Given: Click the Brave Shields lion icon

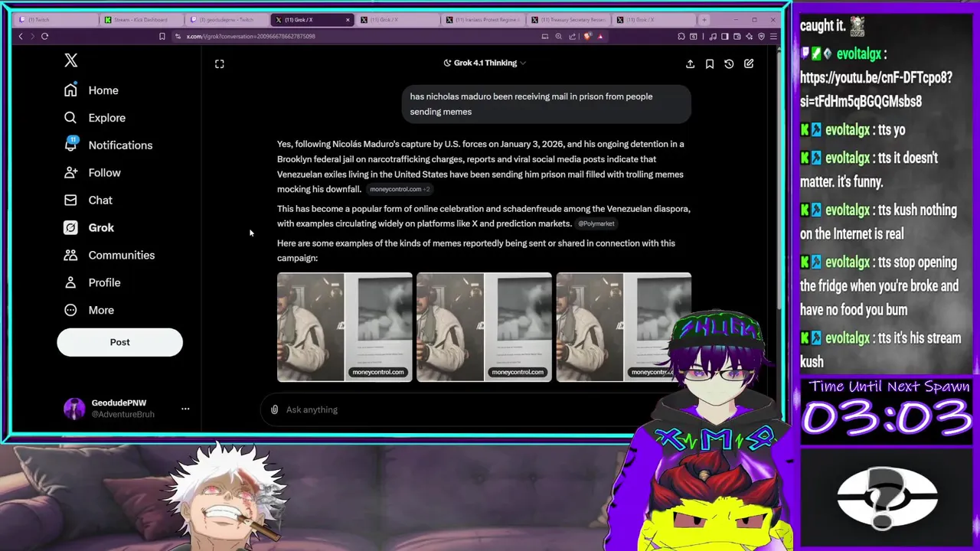Looking at the screenshot, I should [x=587, y=36].
